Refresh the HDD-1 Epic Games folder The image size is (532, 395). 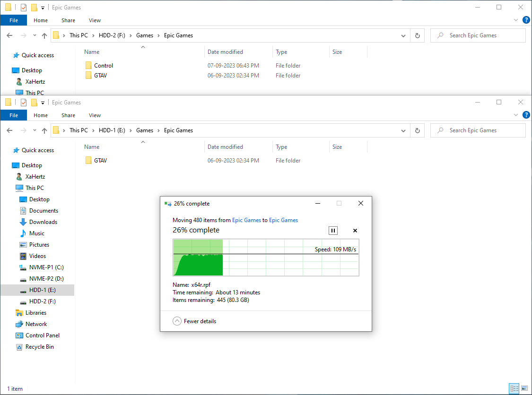(417, 130)
